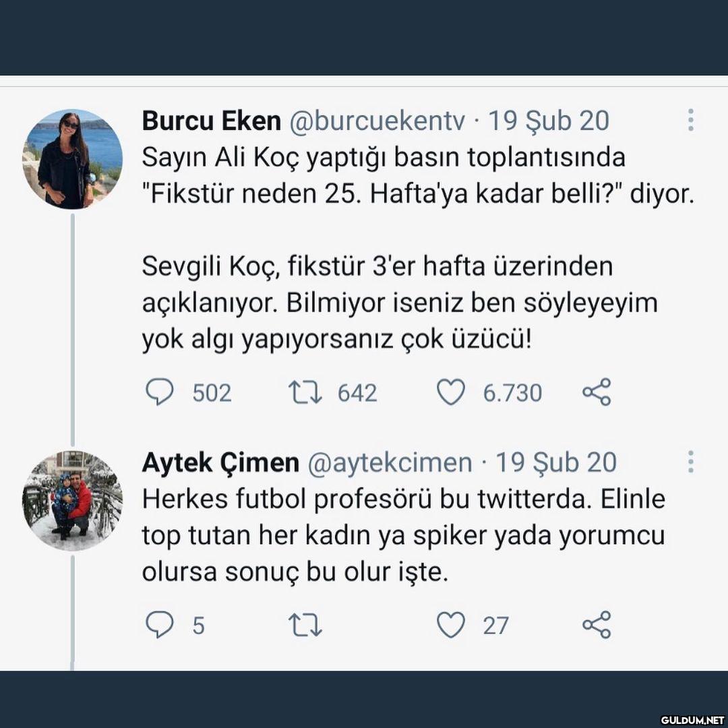Like Burcu Eken's tweet
728x728 pixels.
(451, 392)
